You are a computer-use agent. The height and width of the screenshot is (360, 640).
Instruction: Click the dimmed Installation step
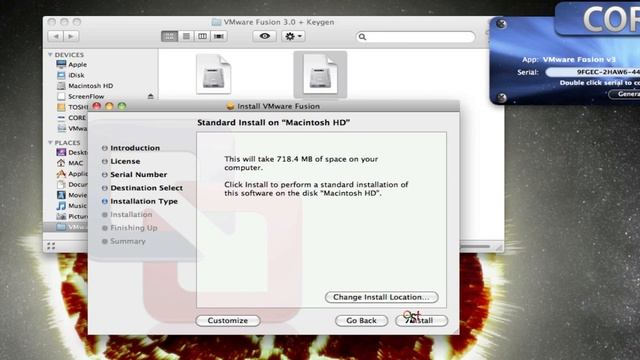[x=131, y=215]
